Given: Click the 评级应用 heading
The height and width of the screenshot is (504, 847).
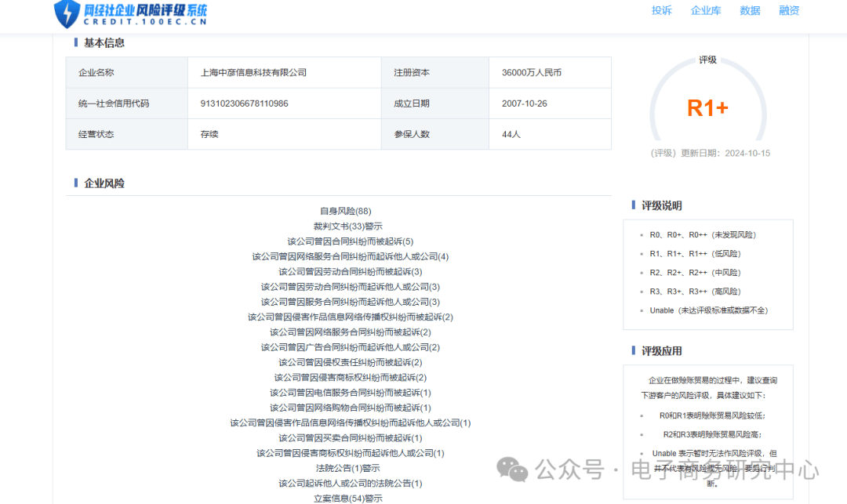Looking at the screenshot, I should click(662, 351).
